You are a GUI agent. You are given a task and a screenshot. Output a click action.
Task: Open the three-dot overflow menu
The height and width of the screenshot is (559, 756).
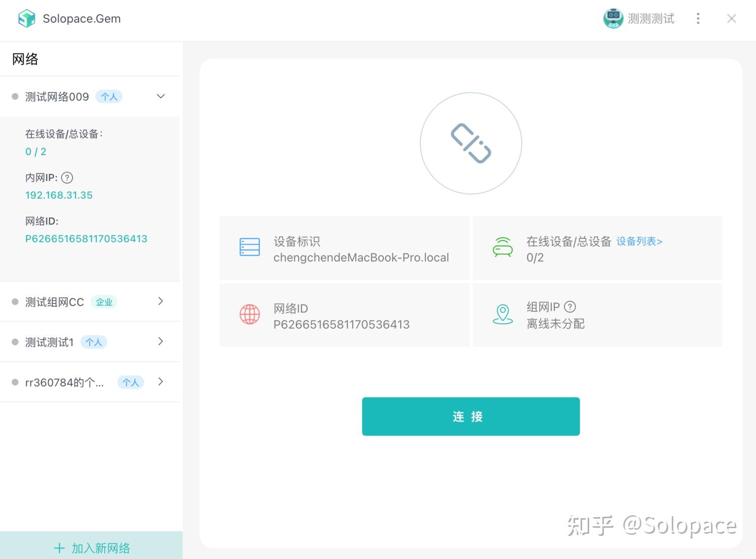[x=698, y=18]
